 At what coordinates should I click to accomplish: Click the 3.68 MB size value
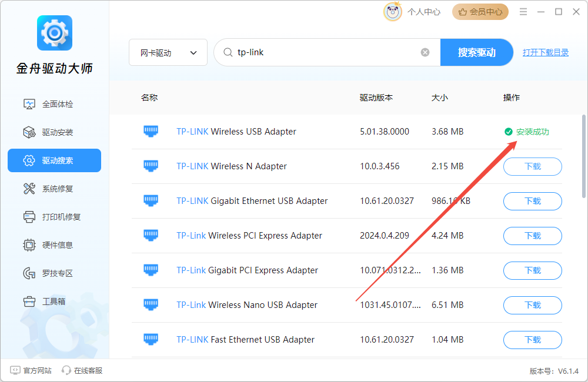click(x=447, y=132)
